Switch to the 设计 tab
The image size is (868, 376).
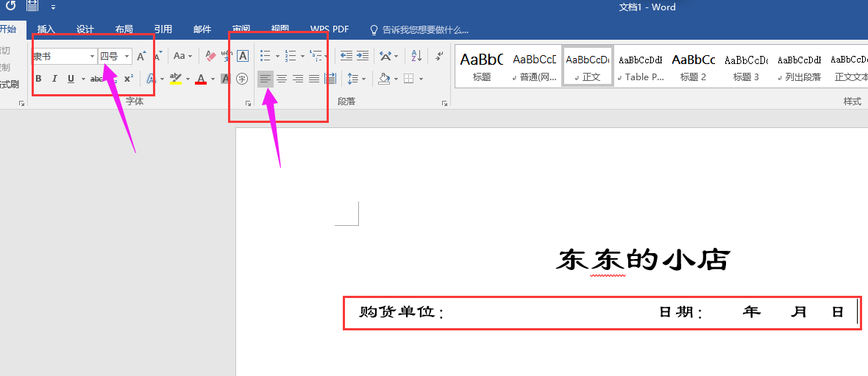85,29
